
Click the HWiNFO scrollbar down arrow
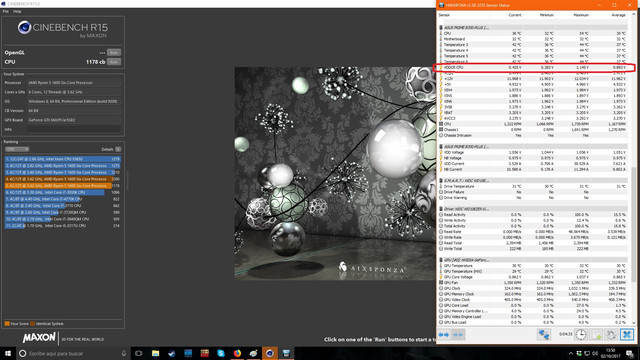(633, 323)
